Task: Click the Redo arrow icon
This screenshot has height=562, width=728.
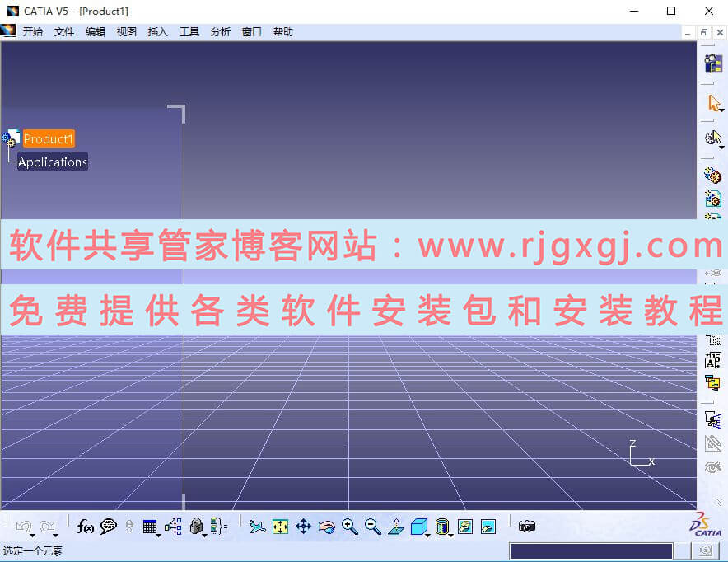Action: click(46, 527)
